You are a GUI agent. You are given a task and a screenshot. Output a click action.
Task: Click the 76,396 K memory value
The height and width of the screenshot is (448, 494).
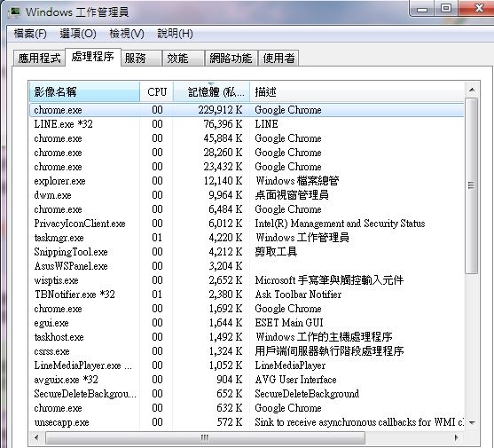point(223,124)
